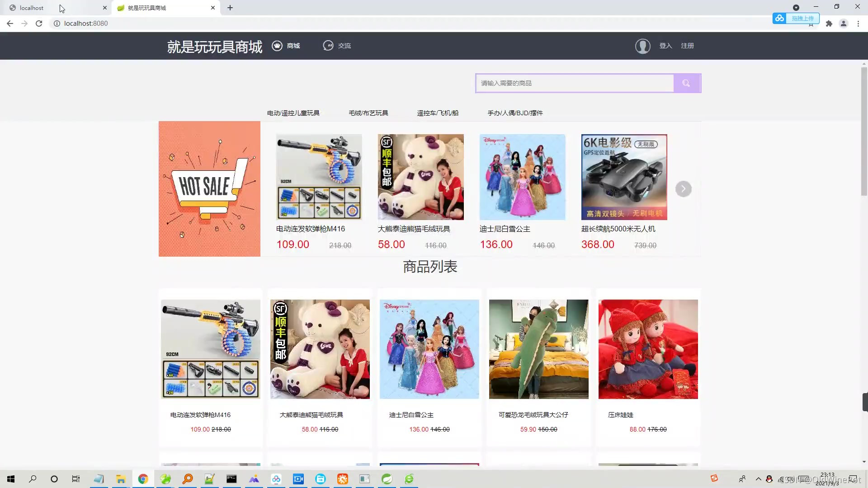Viewport: 868px width, 488px height.
Task: Click the 交流 chat bubble icon
Action: (328, 46)
